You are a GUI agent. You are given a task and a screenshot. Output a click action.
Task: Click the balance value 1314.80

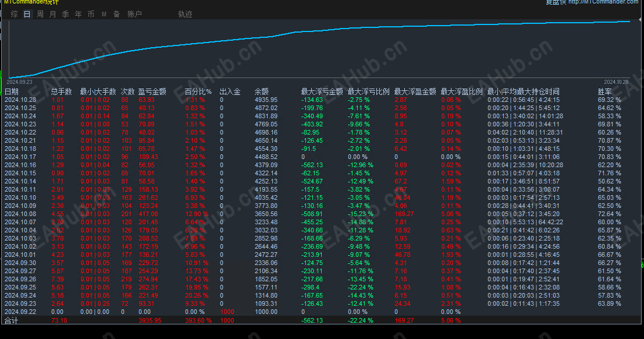(x=266, y=295)
